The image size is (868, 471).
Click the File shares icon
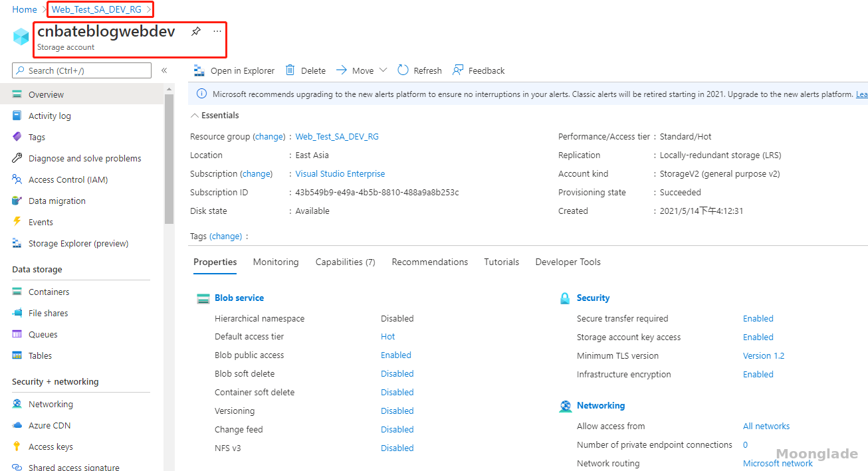(17, 313)
